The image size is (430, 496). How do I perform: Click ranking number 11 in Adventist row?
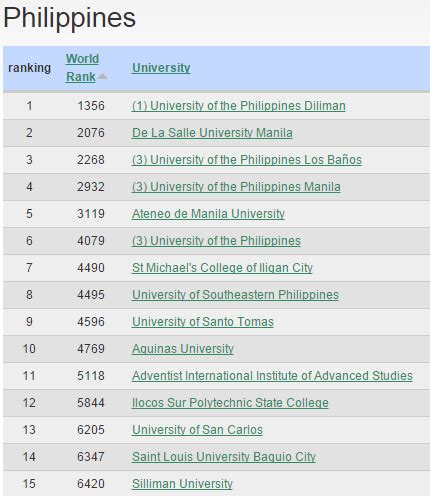[x=29, y=376]
